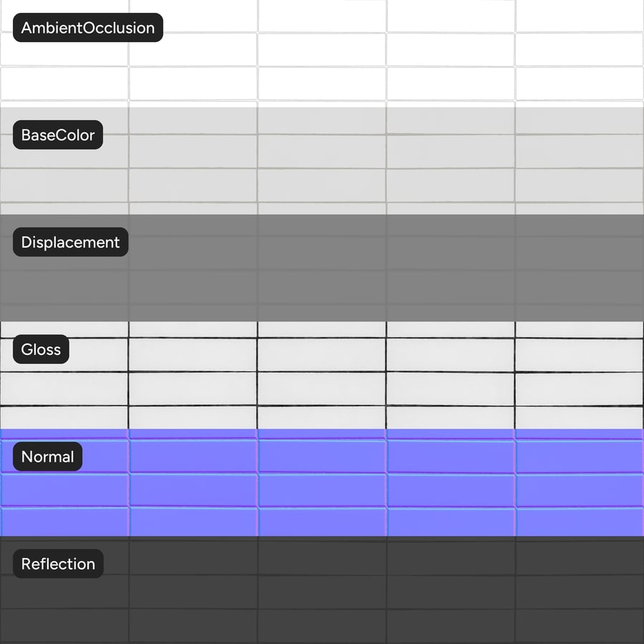
Task: Choose the Gloss strip with black grout lines
Action: [x=322, y=375]
